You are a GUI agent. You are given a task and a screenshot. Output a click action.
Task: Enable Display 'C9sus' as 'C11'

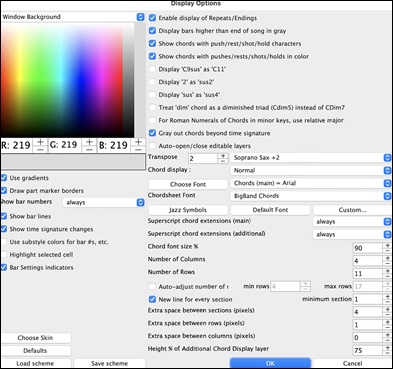[x=152, y=69]
